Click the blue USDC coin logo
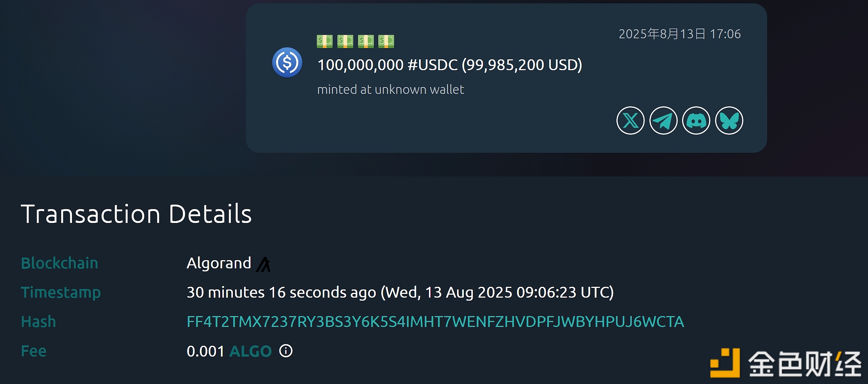868x384 pixels. pos(287,62)
